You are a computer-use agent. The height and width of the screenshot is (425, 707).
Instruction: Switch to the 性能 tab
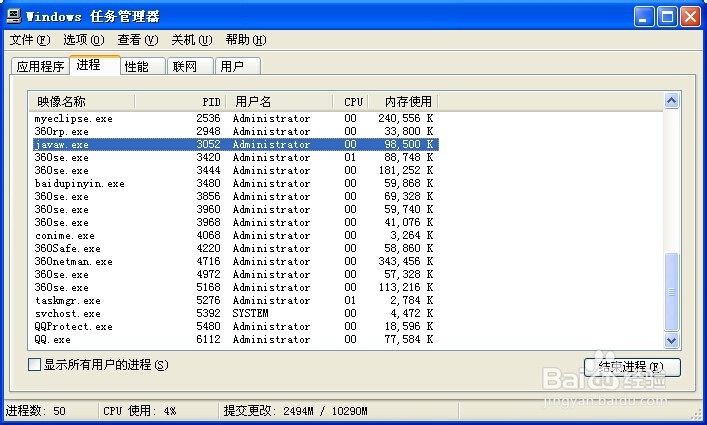[x=142, y=67]
